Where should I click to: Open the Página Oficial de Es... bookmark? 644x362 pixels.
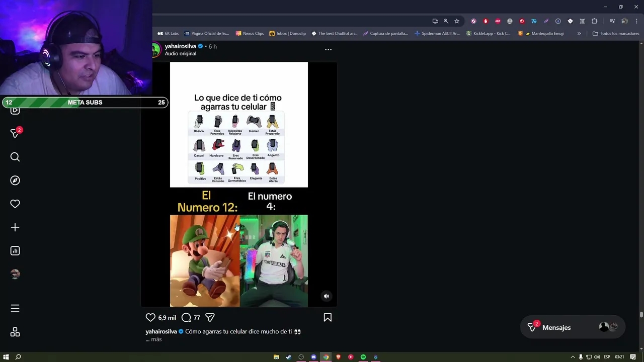click(206, 34)
